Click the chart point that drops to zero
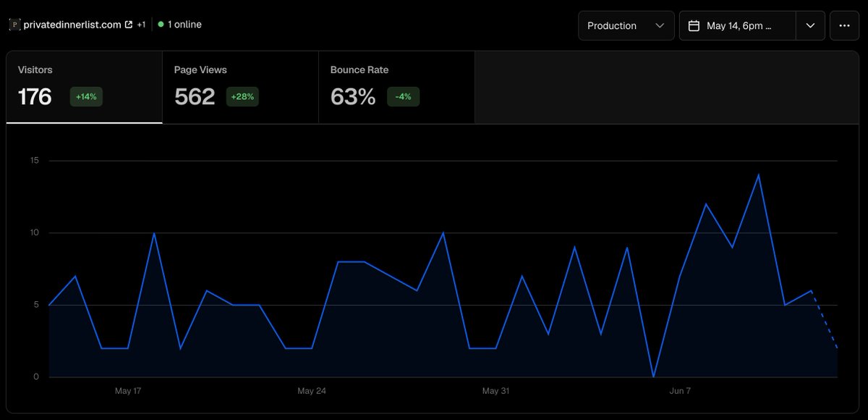868x420 pixels. point(653,377)
